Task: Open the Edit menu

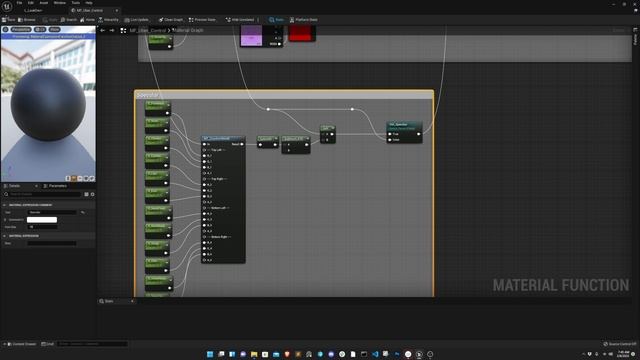Action: 31,3
